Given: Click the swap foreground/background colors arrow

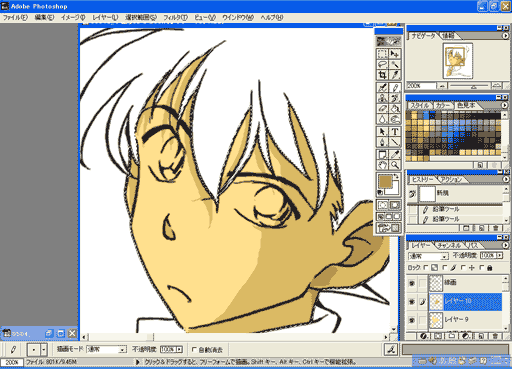Looking at the screenshot, I should [x=396, y=176].
